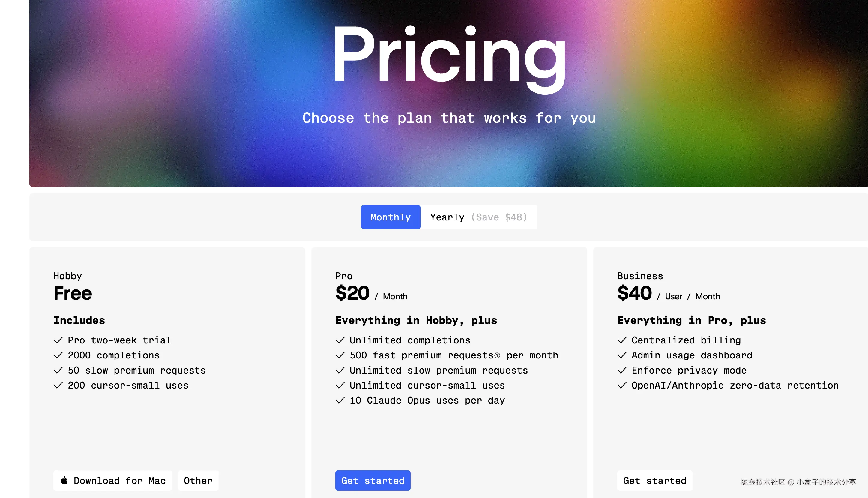Select the Monthly billing option
Viewport: 868px width, 498px height.
click(x=391, y=217)
